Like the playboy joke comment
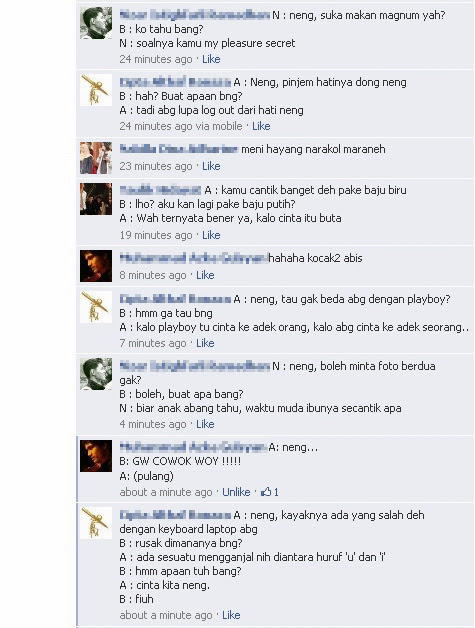The width and height of the screenshot is (475, 628). pyautogui.click(x=205, y=343)
